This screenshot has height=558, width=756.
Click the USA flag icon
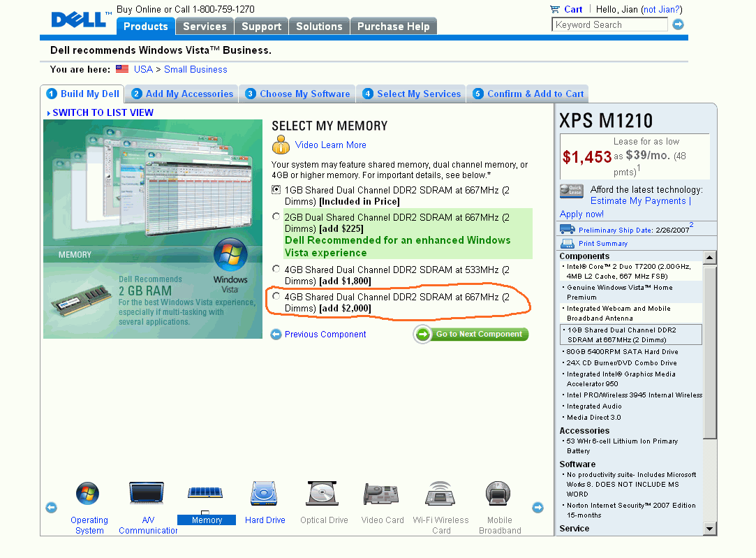click(x=122, y=69)
